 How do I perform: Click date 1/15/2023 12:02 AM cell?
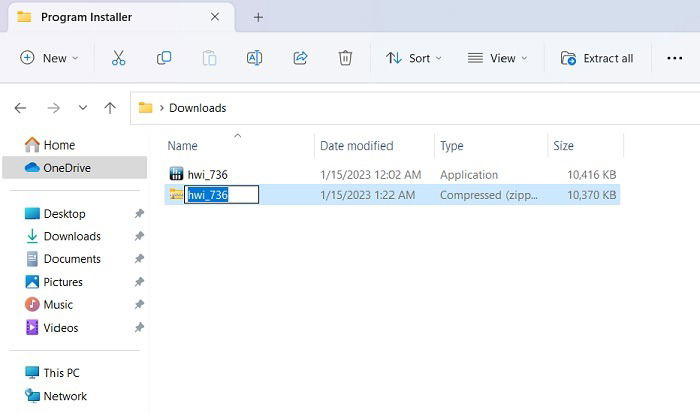pos(371,175)
